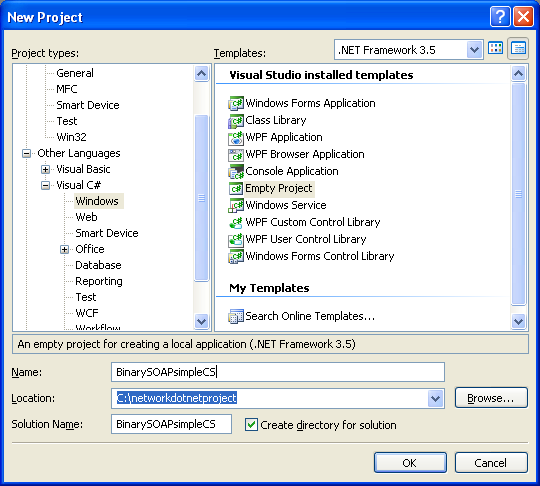Choose the Windows Service template icon
This screenshot has width=540, height=486.
(236, 205)
